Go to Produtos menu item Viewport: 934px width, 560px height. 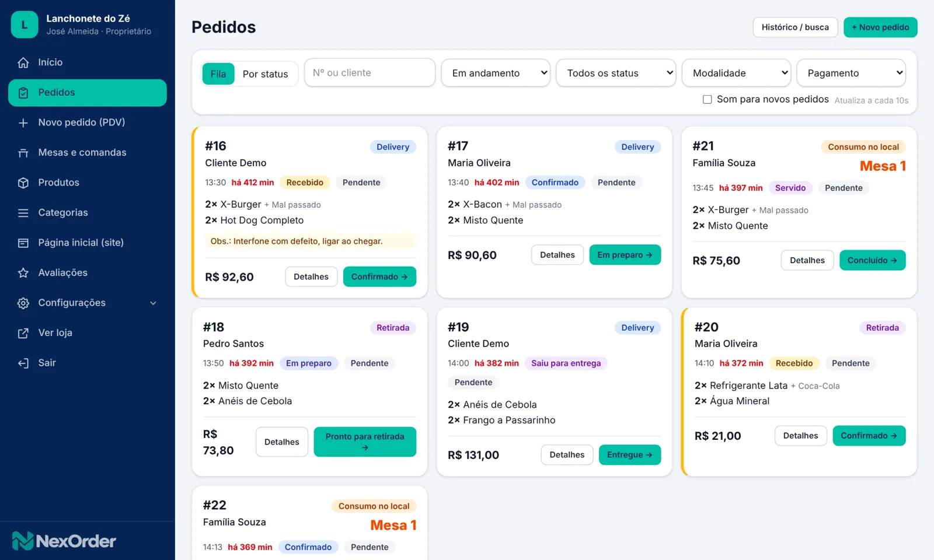[88, 183]
